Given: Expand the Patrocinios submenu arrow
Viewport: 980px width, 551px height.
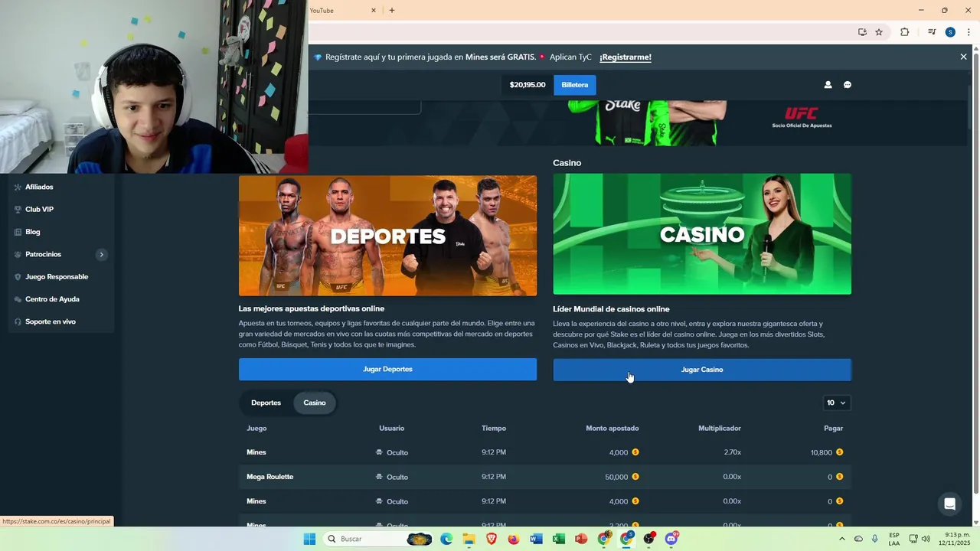Looking at the screenshot, I should click(101, 254).
